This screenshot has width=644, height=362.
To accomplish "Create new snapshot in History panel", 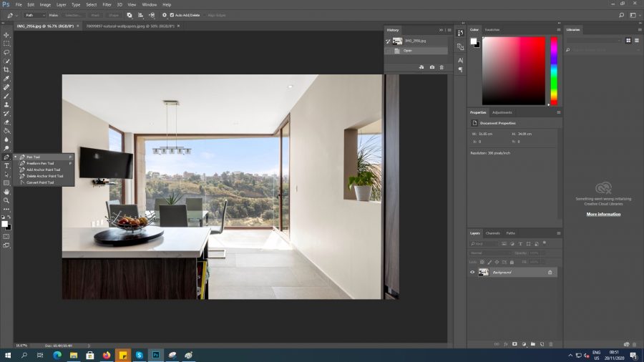I will click(x=432, y=67).
